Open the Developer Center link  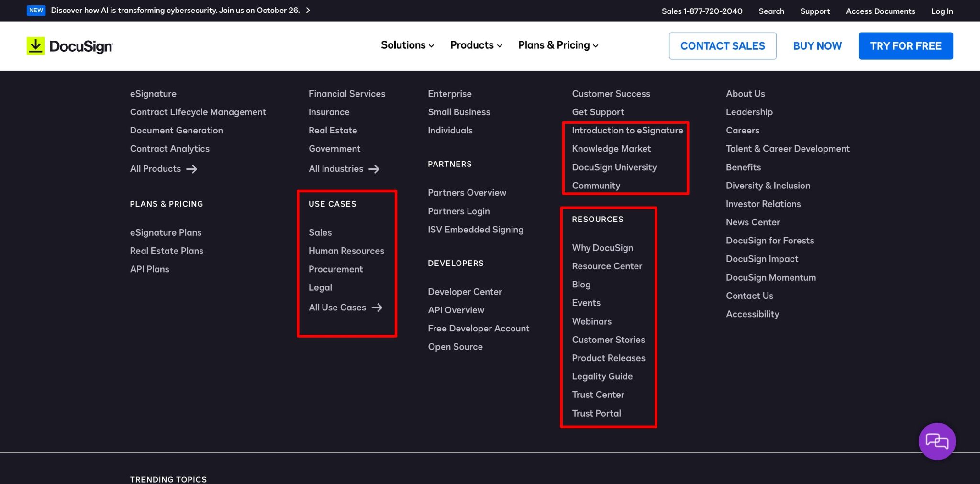pyautogui.click(x=465, y=292)
